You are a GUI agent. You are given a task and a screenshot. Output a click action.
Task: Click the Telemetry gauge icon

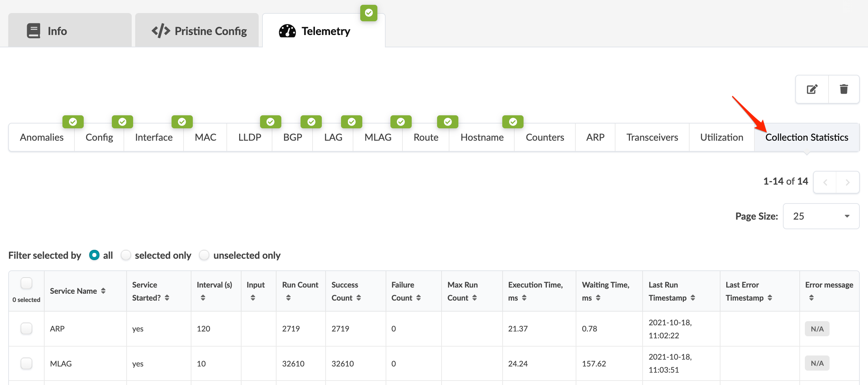coord(287,31)
